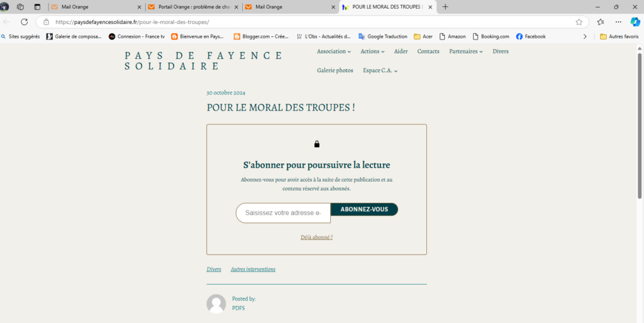Expand the Espace C.A. dropdown menu
Screen dimensions: 644x323
[380, 70]
